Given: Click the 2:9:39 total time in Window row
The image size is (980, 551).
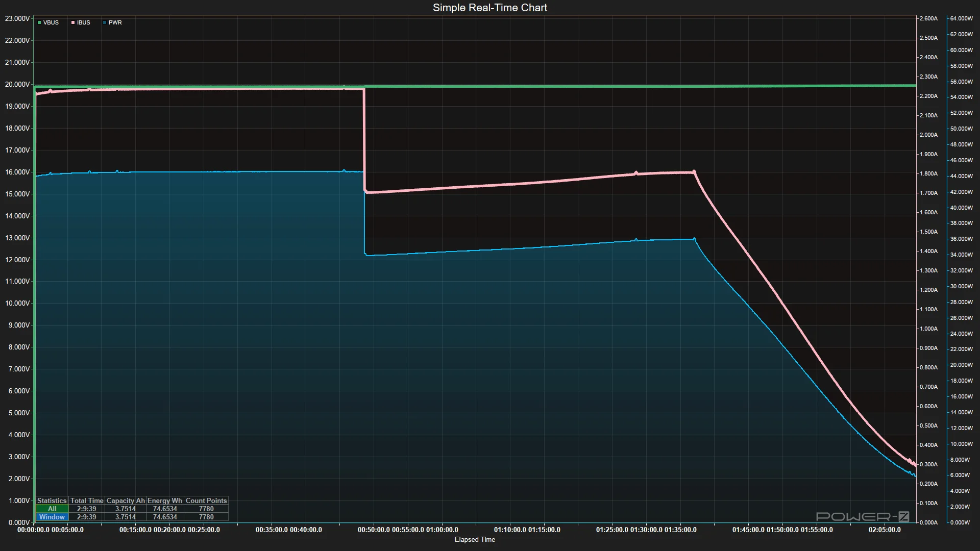Looking at the screenshot, I should tap(87, 517).
